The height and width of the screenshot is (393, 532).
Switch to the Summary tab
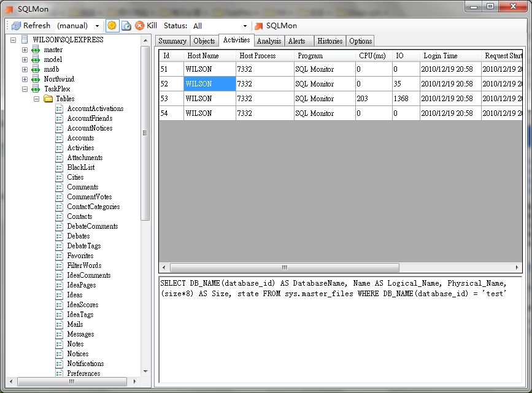(x=172, y=40)
